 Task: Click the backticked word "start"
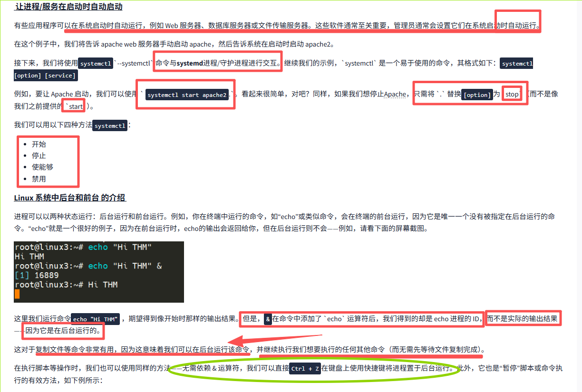tap(76, 106)
